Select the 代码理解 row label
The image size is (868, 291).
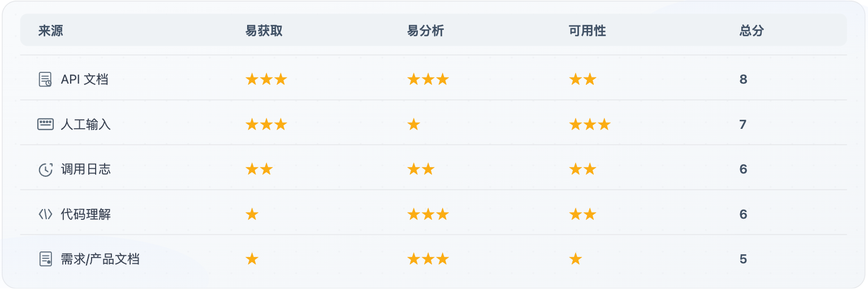click(x=85, y=214)
